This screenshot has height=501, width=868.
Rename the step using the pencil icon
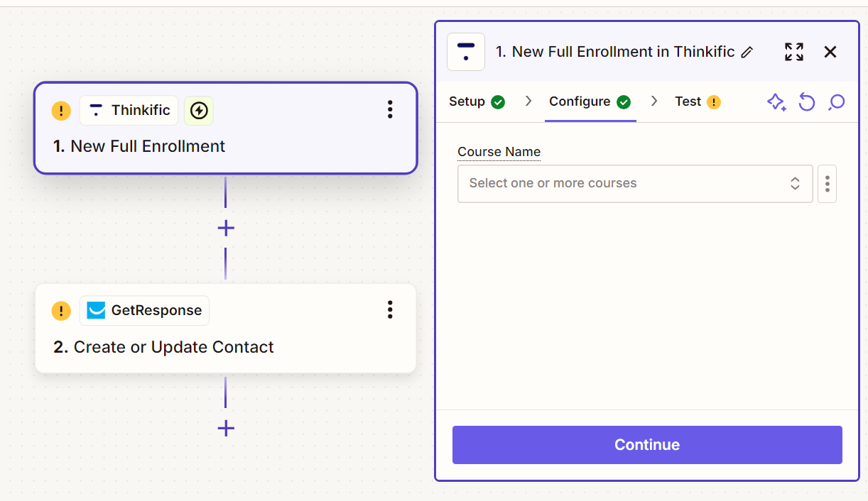747,52
